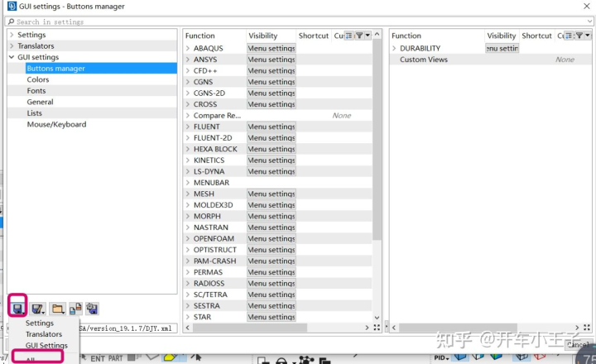Click the fullscreen arrows icon below left function list
This screenshot has height=364, width=596.
pyautogui.click(x=377, y=327)
